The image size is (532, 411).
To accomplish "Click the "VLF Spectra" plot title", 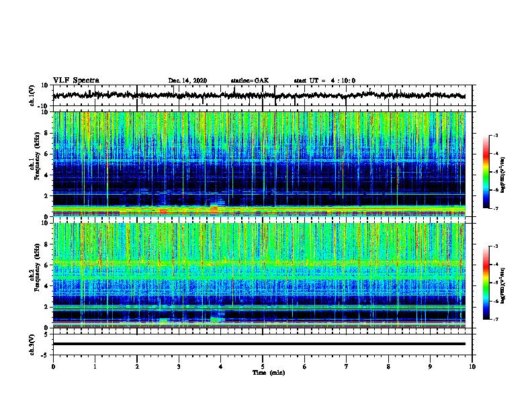I will click(x=77, y=81).
